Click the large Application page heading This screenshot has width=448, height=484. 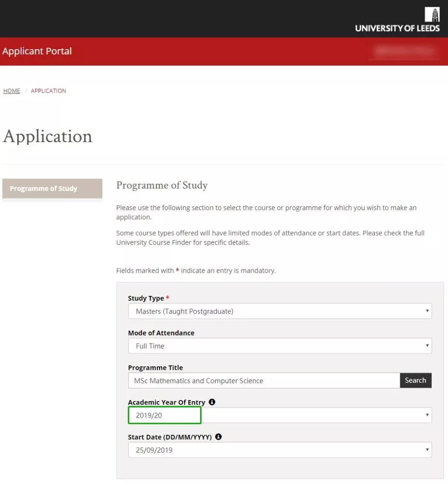[x=47, y=136]
